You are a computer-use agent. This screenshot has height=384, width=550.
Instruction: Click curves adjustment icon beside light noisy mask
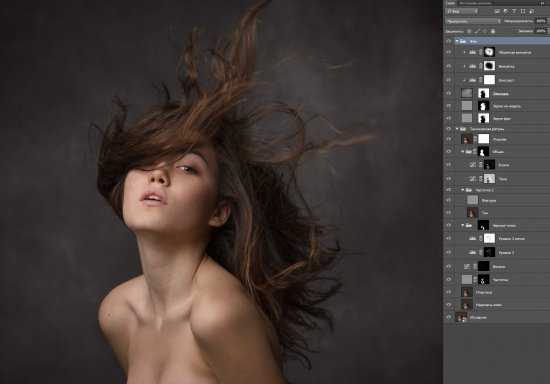[x=473, y=178]
